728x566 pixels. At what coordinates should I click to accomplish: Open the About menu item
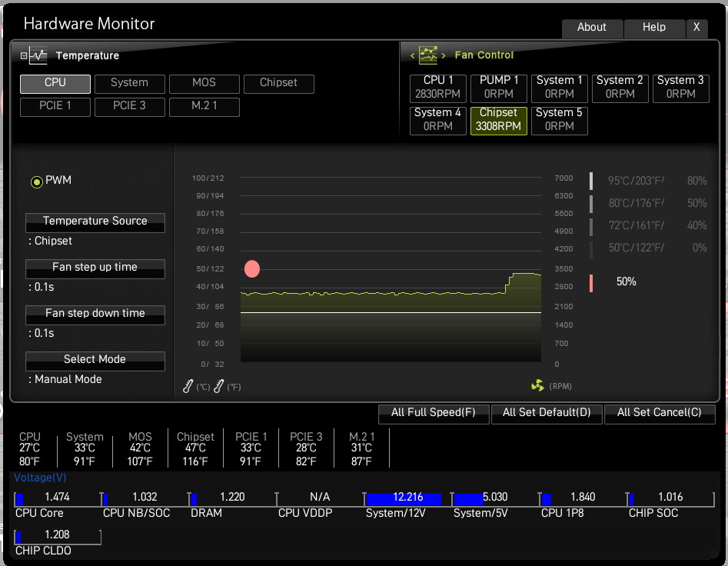coord(591,28)
